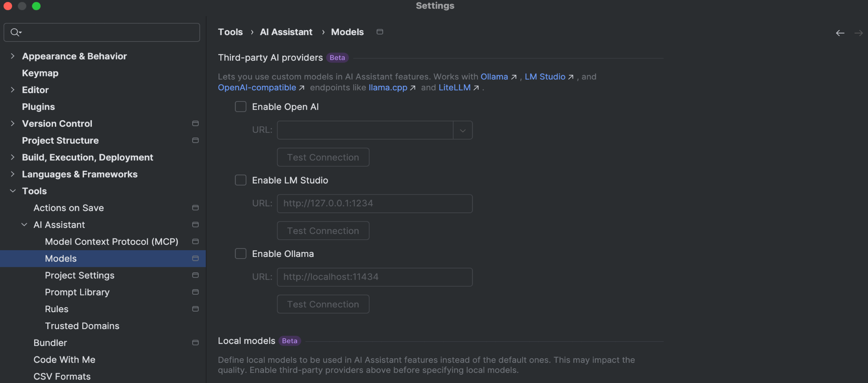Expand the Appearance & Behavior section

[x=13, y=56]
